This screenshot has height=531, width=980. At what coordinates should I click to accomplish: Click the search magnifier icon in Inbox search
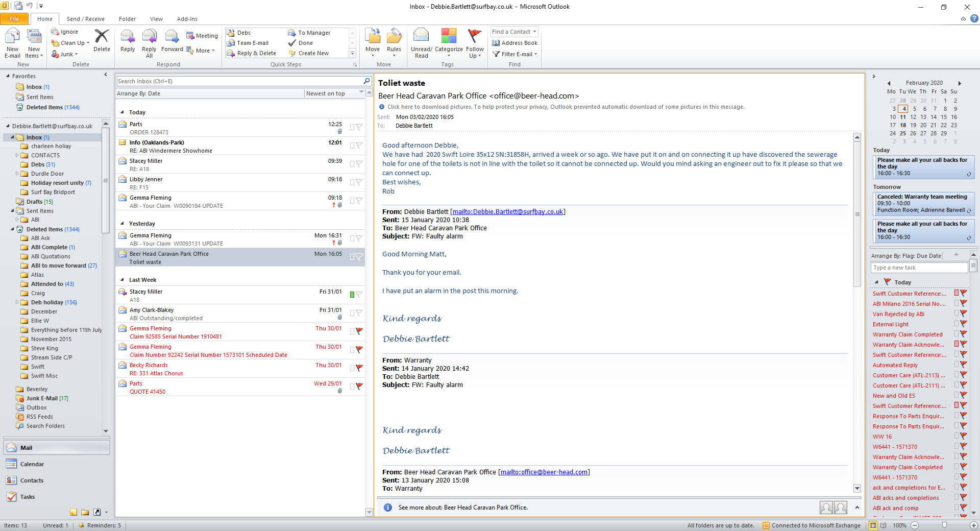coord(366,81)
